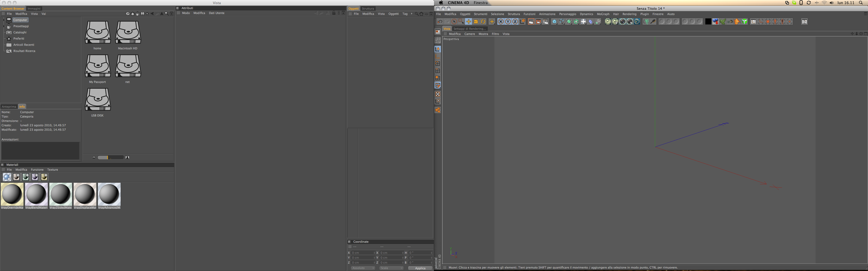
Task: Click the green leaf icon in toolbar
Action: point(723,21)
